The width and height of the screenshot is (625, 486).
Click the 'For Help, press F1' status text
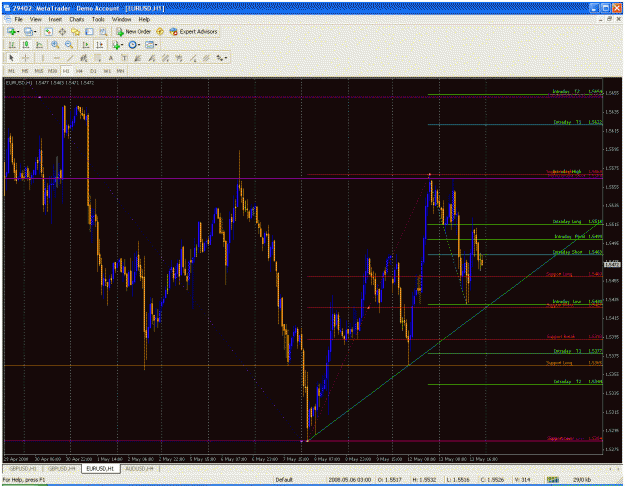pyautogui.click(x=24, y=480)
